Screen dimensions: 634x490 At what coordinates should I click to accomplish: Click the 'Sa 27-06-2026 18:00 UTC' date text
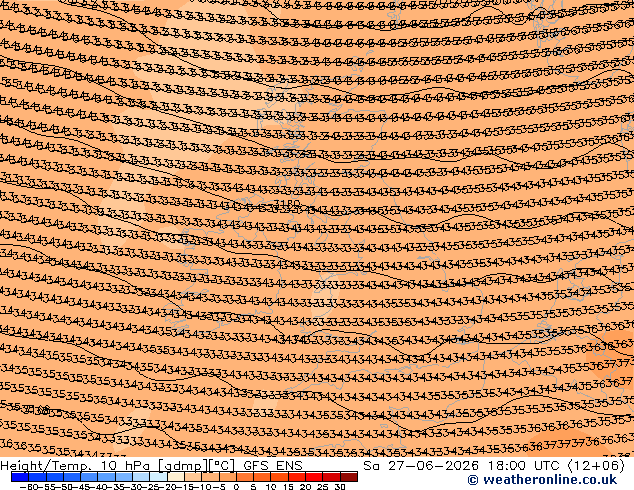pos(463,466)
